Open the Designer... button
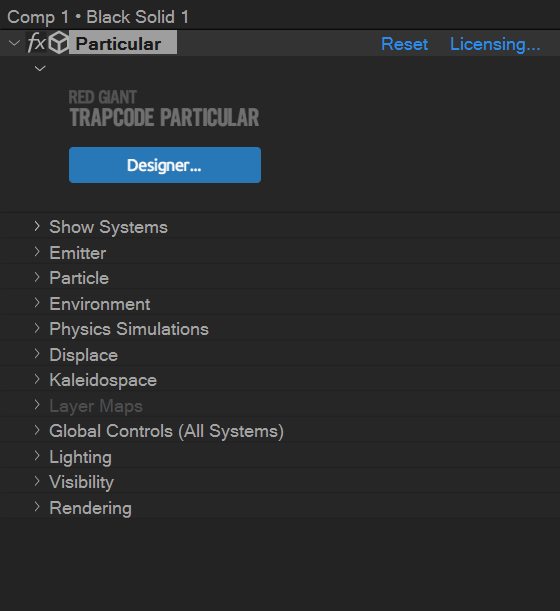 point(165,165)
